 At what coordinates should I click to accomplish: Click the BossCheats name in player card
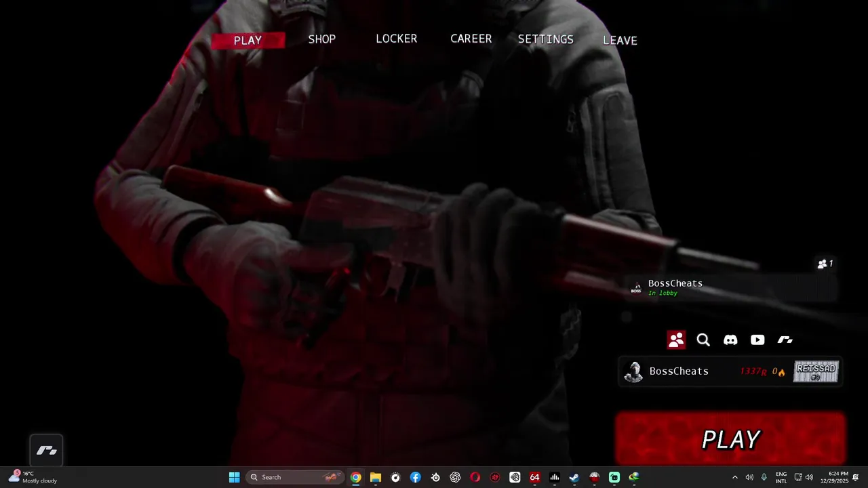[679, 371]
